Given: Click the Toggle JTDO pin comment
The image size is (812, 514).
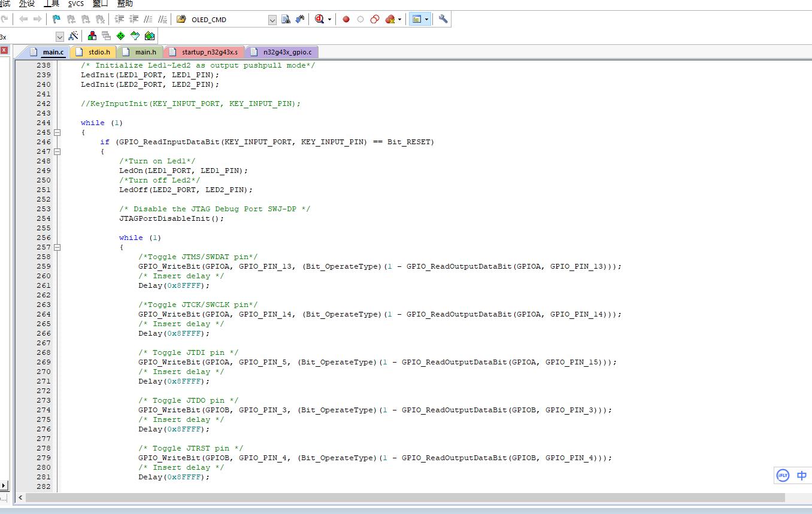Looking at the screenshot, I should [188, 400].
